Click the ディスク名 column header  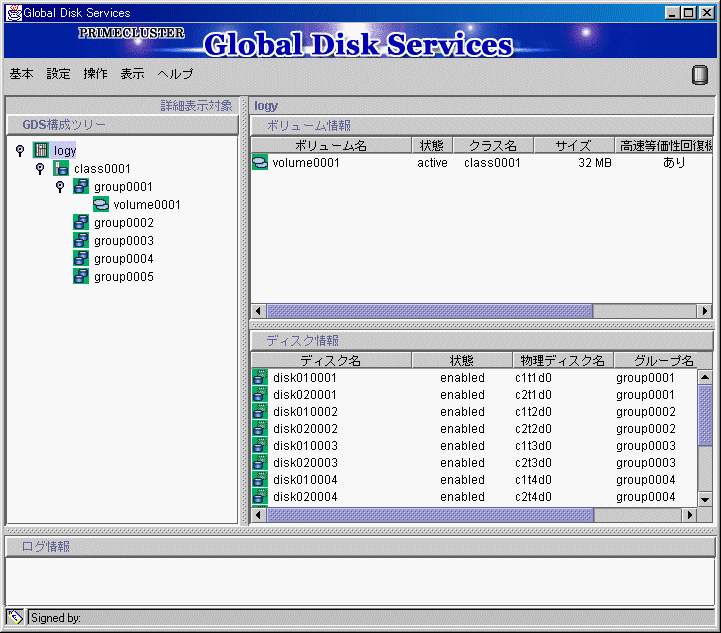click(x=331, y=360)
